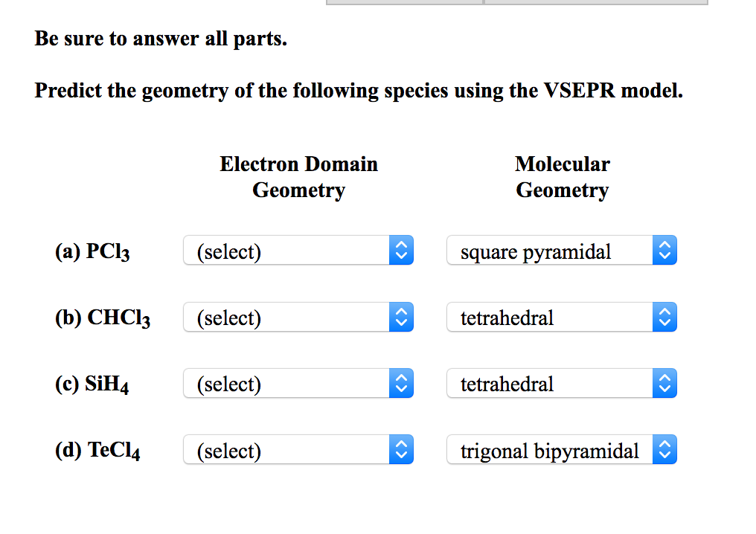Click the chevron beside trigonal bipyramidal answer

pyautogui.click(x=665, y=449)
